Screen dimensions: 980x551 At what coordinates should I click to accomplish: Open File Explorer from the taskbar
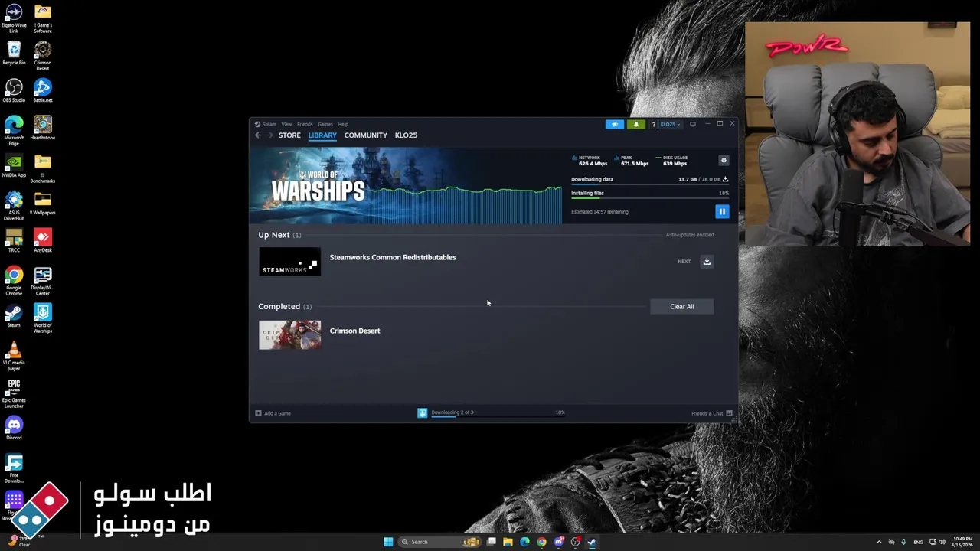(x=508, y=542)
